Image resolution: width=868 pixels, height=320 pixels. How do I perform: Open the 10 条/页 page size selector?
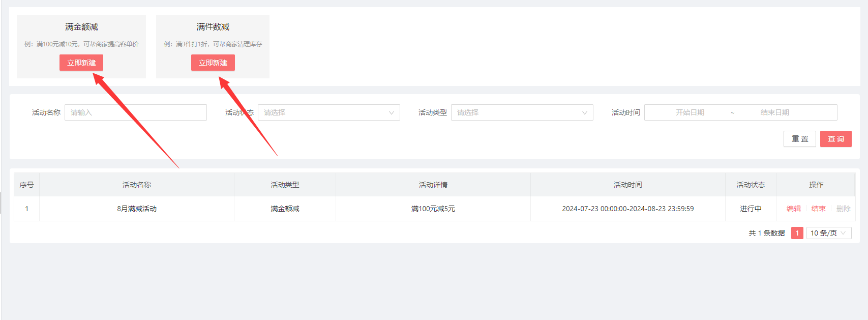coord(828,233)
